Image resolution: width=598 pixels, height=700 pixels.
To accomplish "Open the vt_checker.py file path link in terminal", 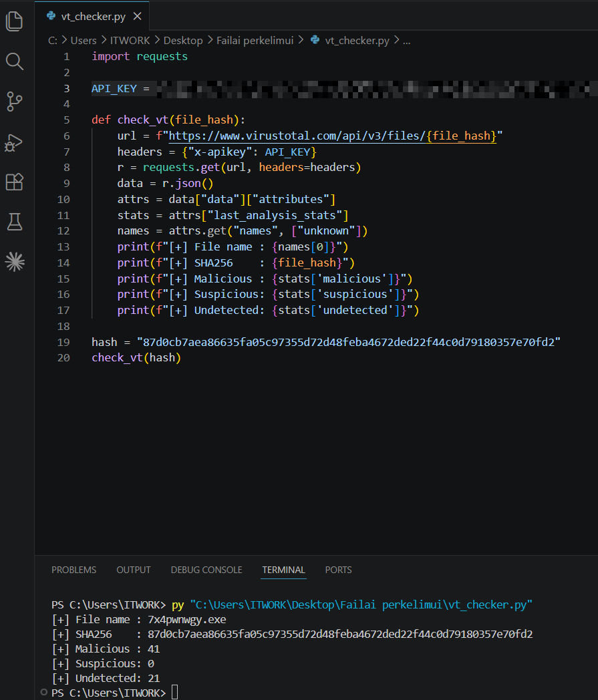I will [361, 605].
